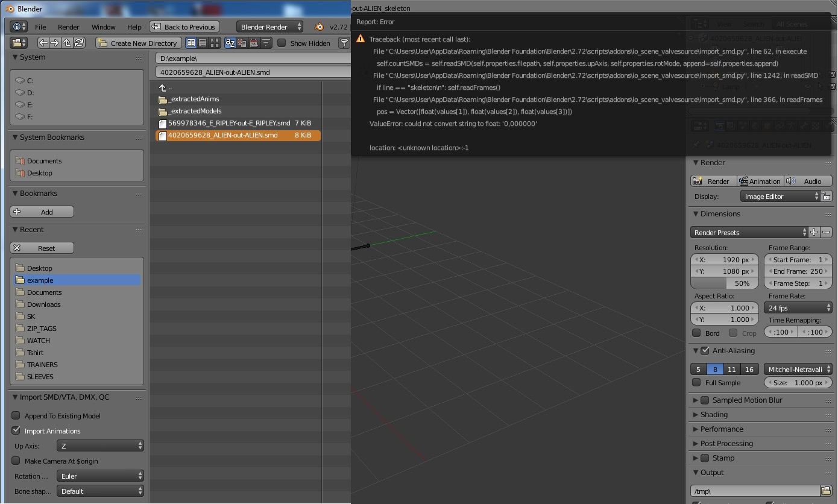Image resolution: width=838 pixels, height=504 pixels.
Task: Click the filter funnel icon
Action: point(344,43)
